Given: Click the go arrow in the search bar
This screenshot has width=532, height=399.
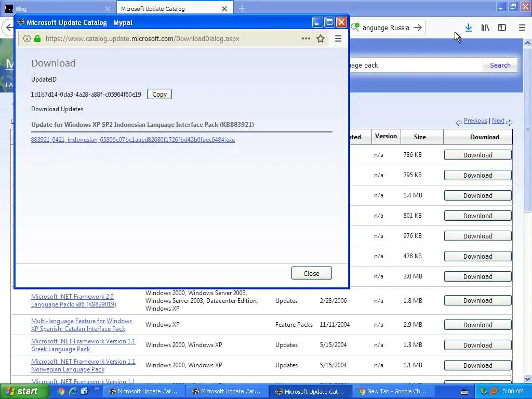Looking at the screenshot, I should (x=418, y=28).
